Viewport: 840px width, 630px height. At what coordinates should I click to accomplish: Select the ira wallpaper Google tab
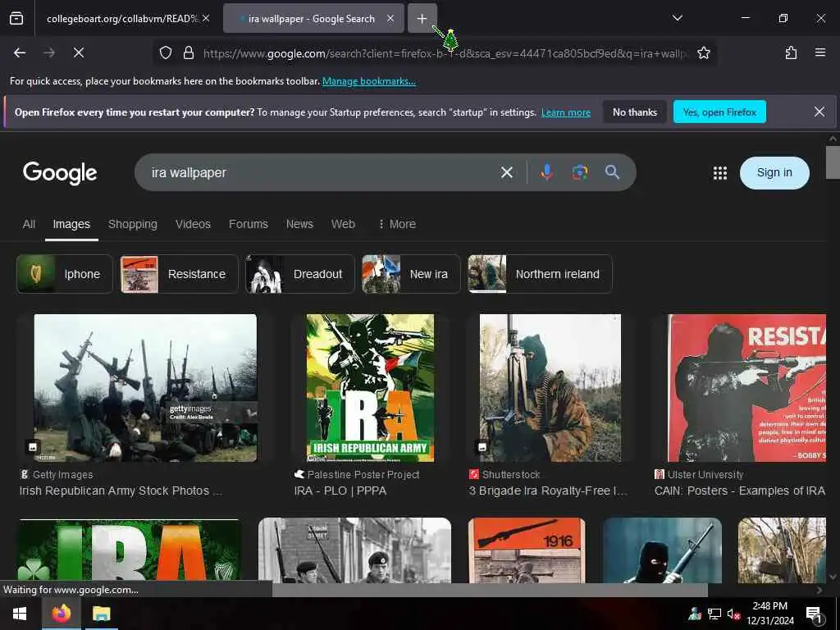pos(313,18)
